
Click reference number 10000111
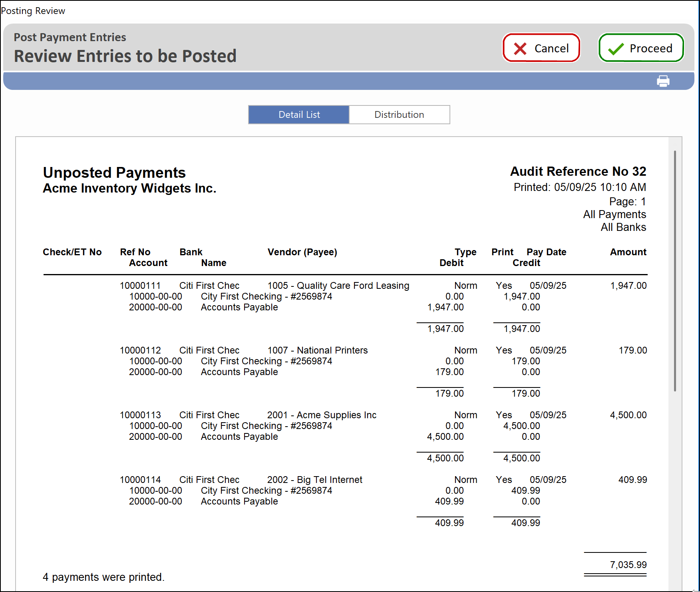coord(140,286)
